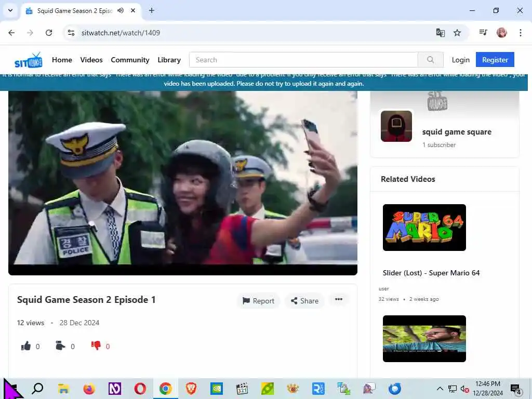Open Chrome three-dot menu
The width and height of the screenshot is (532, 399).
tap(520, 33)
